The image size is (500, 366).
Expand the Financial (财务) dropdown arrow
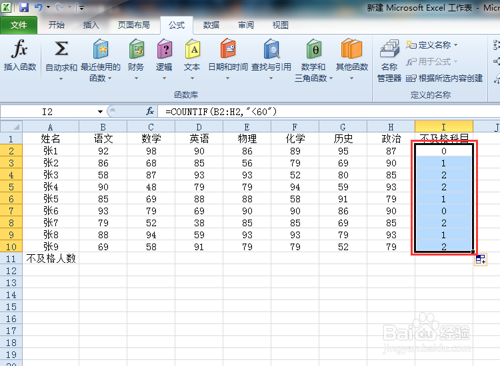tap(136, 78)
